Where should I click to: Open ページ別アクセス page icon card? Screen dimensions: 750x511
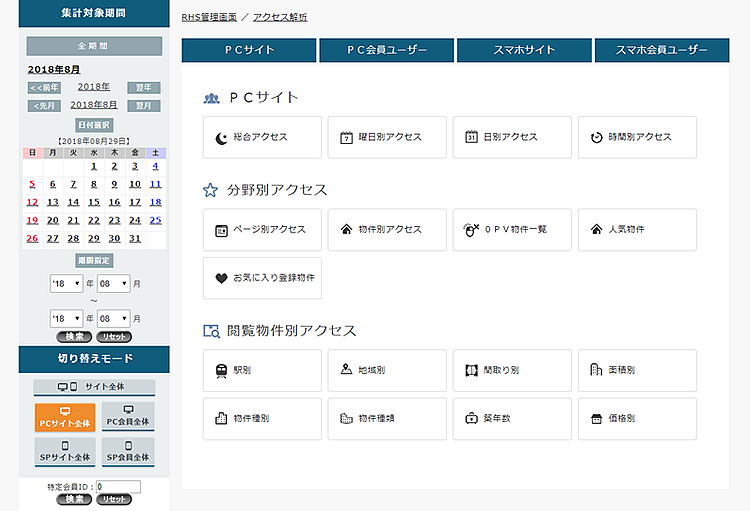point(262,230)
